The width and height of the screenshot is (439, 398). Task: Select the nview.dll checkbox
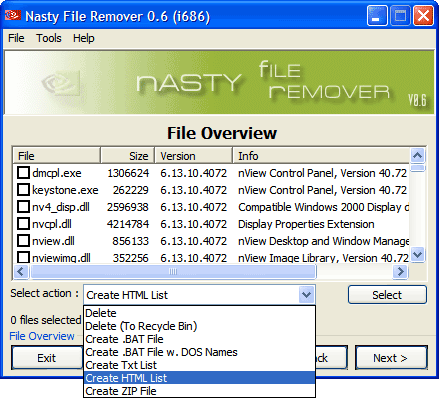click(23, 241)
